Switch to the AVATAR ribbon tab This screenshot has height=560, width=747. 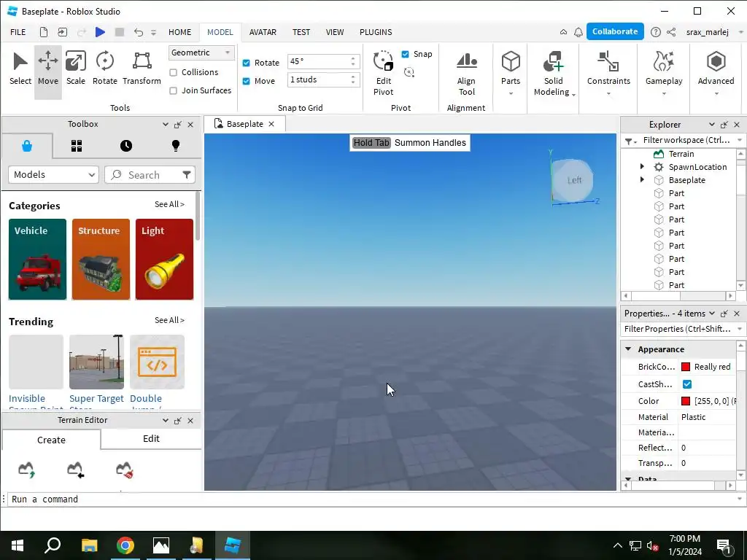[263, 32]
